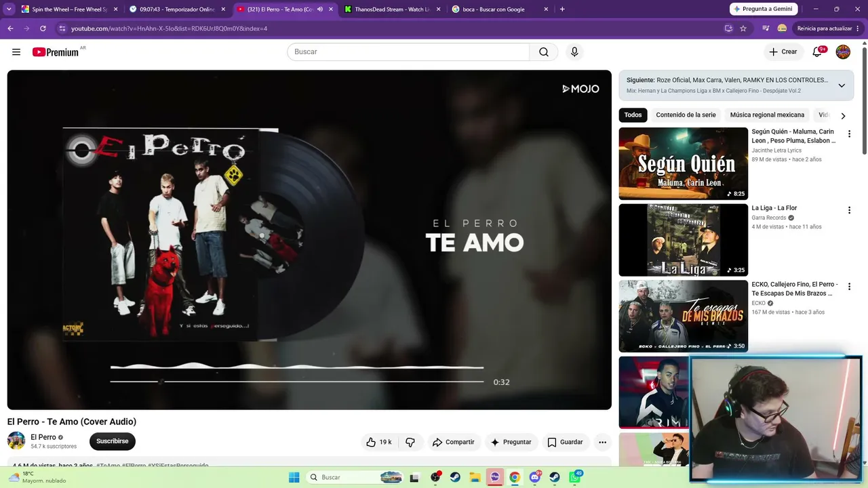Screen dimensions: 868x488
Task: Open File Explorer from the taskbar
Action: pos(475,477)
